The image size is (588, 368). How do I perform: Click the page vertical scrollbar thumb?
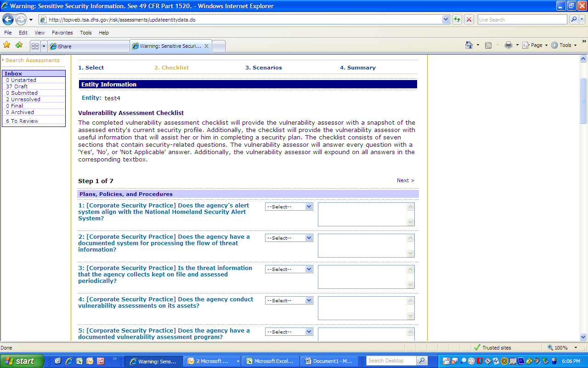click(583, 101)
